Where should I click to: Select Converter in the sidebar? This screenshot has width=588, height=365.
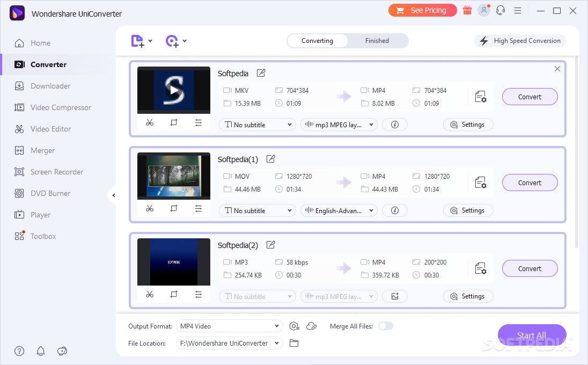coord(40,64)
